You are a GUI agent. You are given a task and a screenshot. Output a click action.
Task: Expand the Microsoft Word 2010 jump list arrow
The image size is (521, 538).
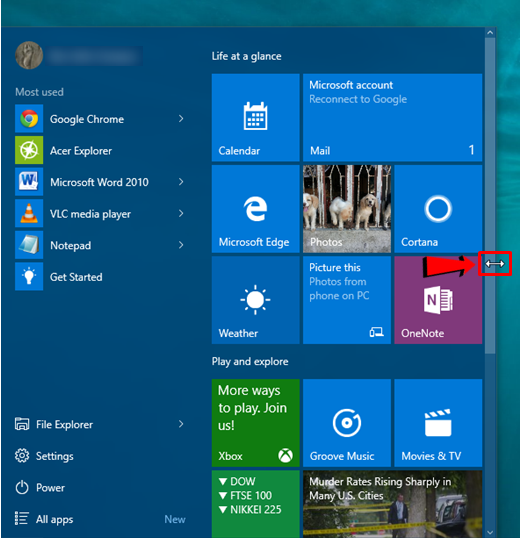click(181, 182)
